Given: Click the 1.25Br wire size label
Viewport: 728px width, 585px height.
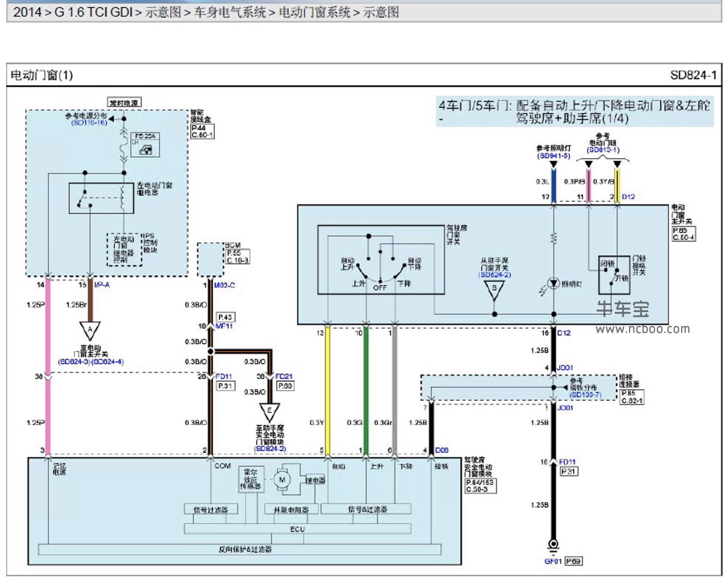Looking at the screenshot, I should click(x=76, y=305).
